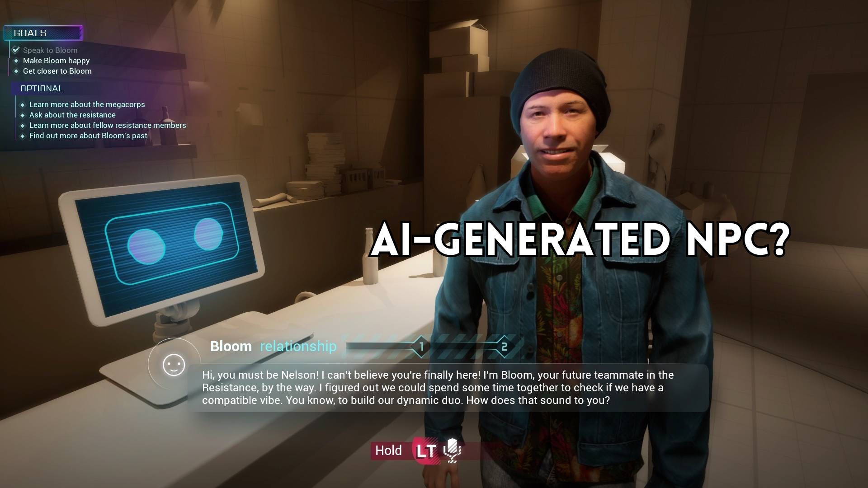Viewport: 868px width, 488px height.
Task: Drag the Bloom relationship level slider
Action: (421, 347)
